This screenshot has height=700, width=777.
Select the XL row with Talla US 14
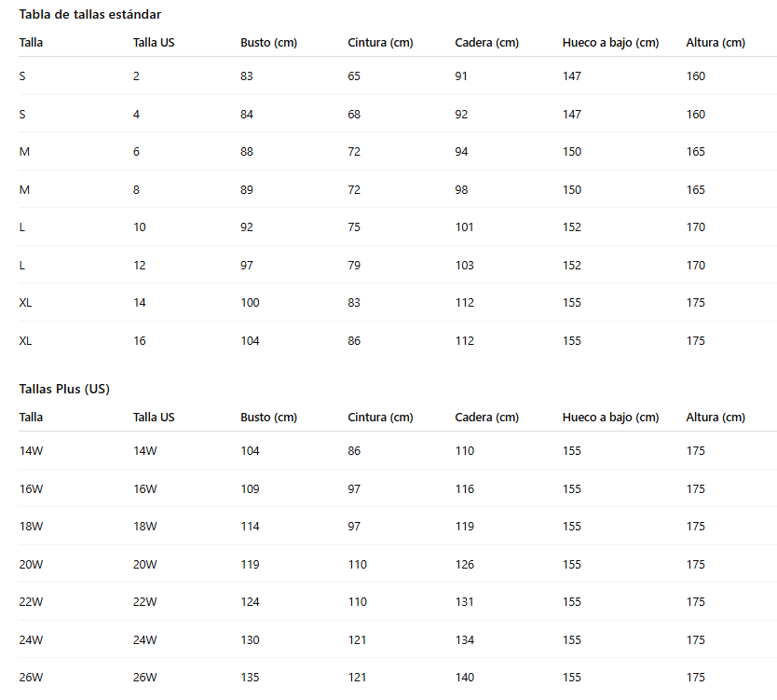398,302
